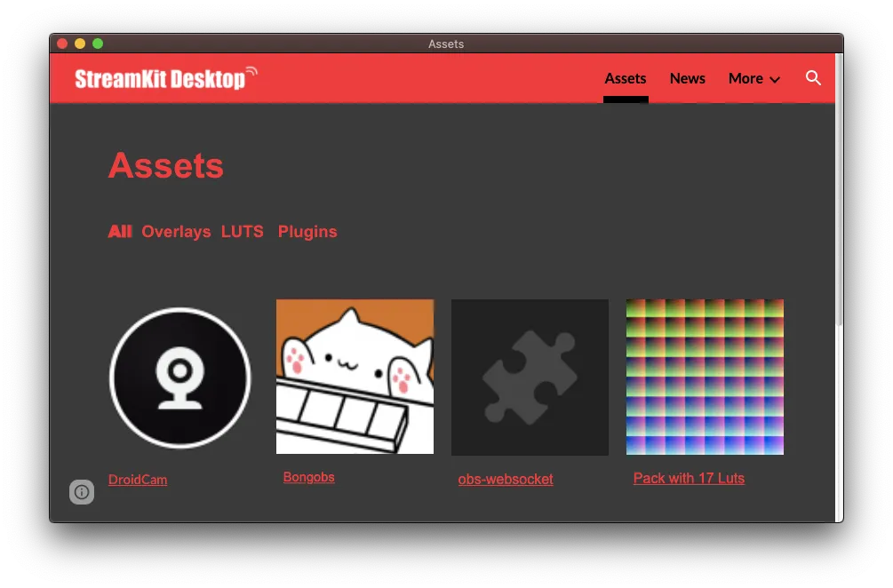893x588 pixels.
Task: Open the search icon
Action: (x=814, y=78)
